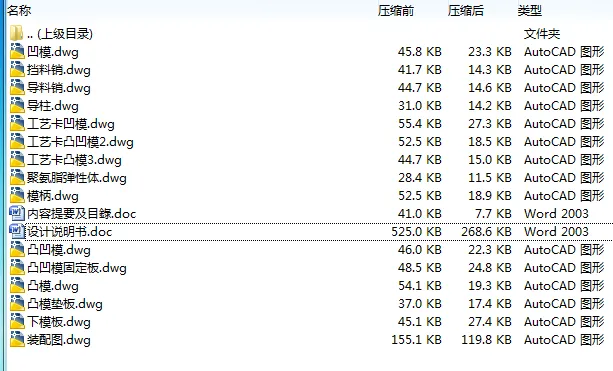Viewport: 613px width, 371px height.
Task: Select the file name 工艺卡凸模3.dwg
Action: click(74, 160)
